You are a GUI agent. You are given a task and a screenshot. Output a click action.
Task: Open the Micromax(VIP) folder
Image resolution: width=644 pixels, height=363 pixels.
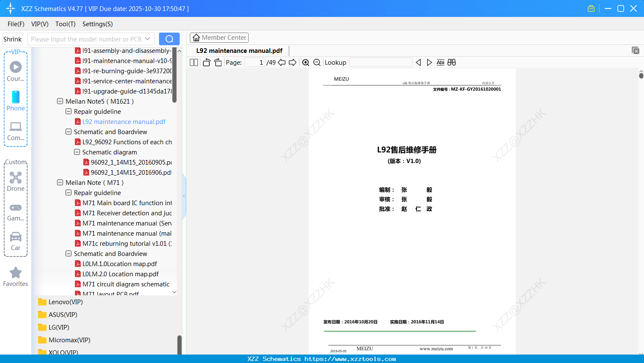pos(64,340)
